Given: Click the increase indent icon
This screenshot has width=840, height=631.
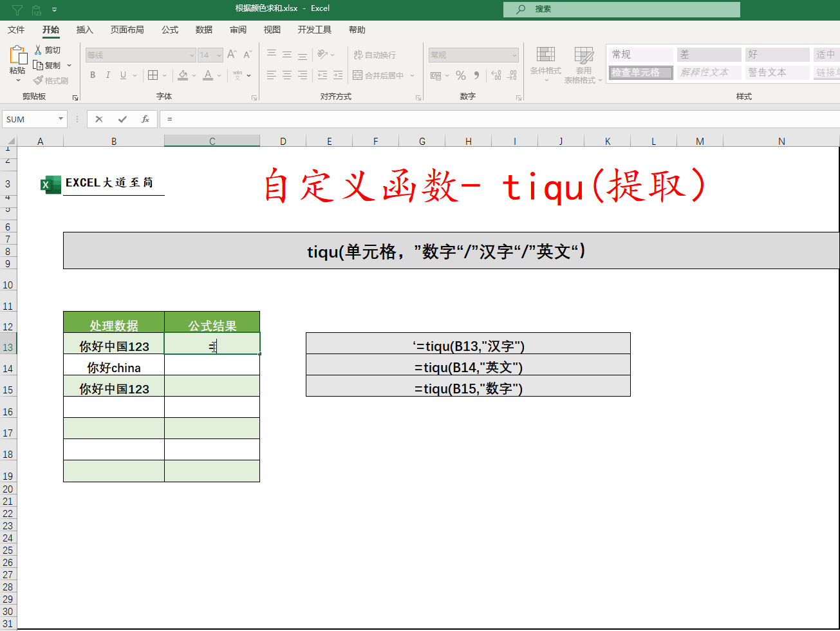Looking at the screenshot, I should click(338, 75).
